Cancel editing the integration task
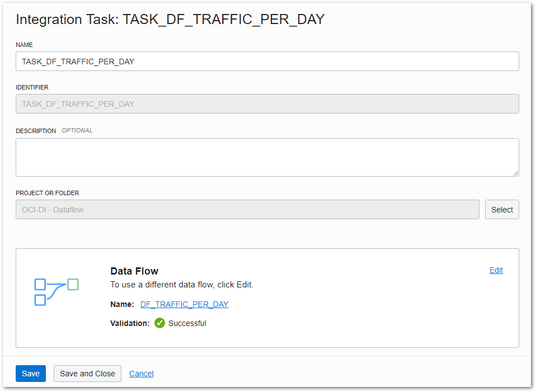The image size is (536, 392). click(141, 373)
